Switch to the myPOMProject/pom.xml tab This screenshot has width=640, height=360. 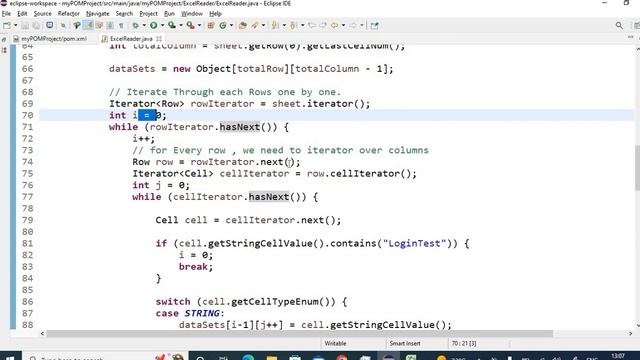tap(50, 39)
